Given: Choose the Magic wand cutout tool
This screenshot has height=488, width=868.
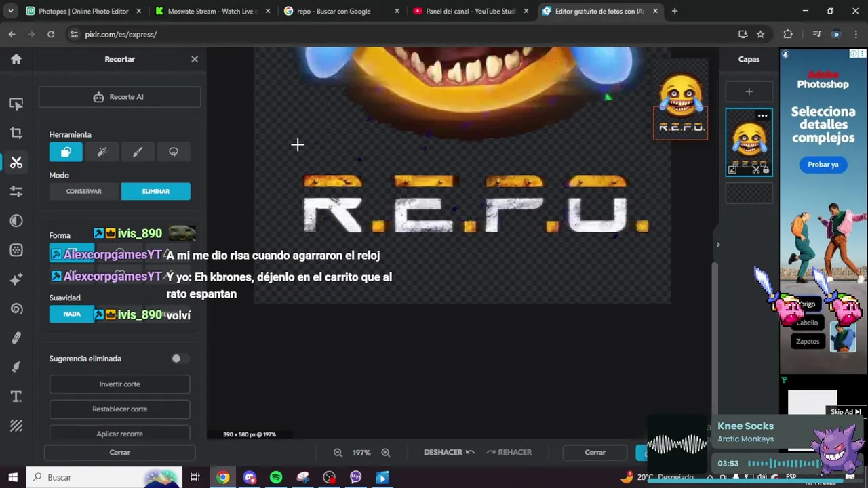Looking at the screenshot, I should coord(102,152).
